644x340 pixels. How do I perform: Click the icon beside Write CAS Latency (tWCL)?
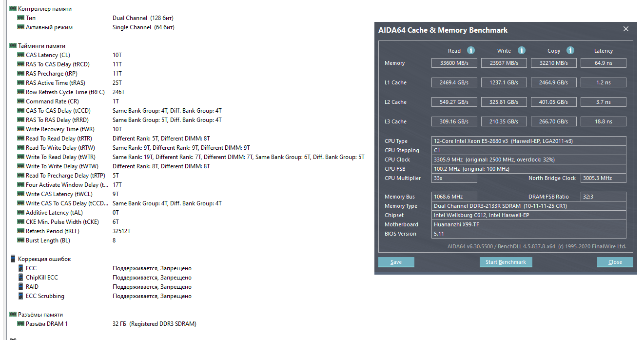tap(20, 194)
